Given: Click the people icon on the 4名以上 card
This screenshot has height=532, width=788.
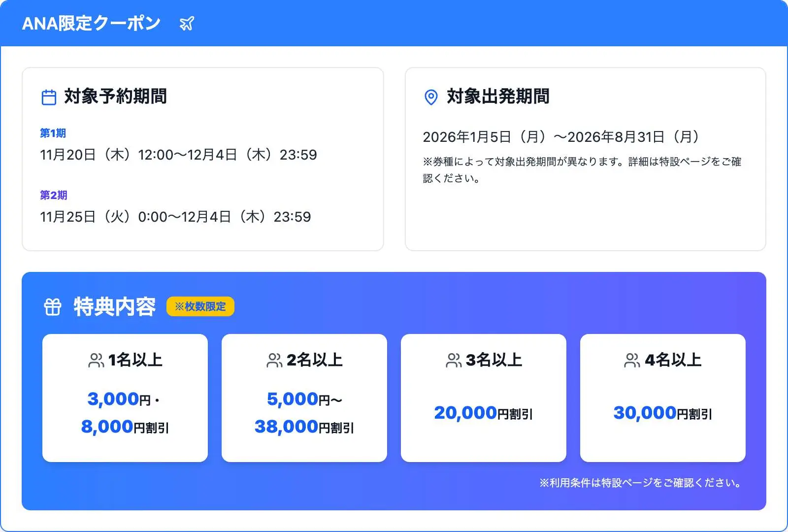Looking at the screenshot, I should click(632, 360).
